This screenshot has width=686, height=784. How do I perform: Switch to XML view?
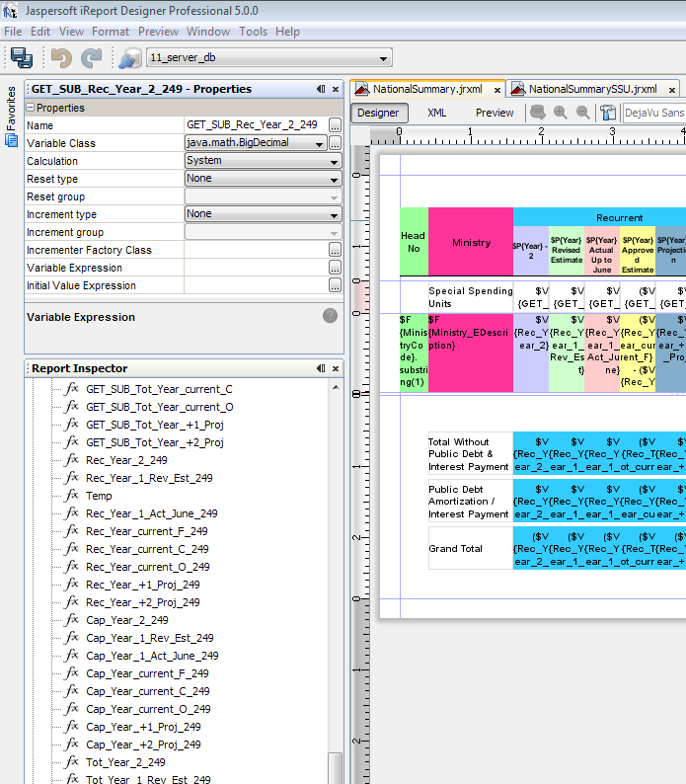click(436, 113)
